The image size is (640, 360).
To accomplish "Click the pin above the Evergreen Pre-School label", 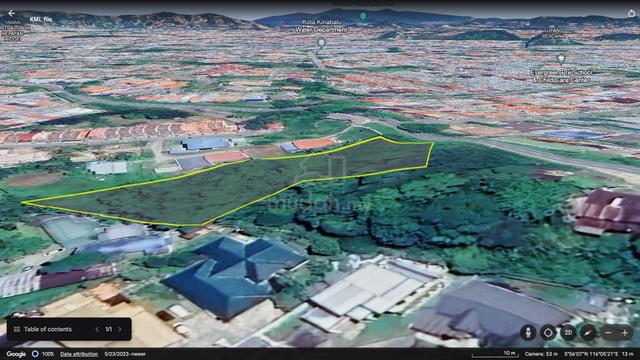I will click(561, 60).
